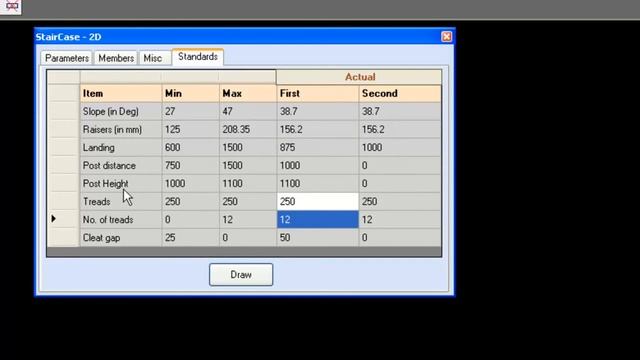The image size is (640, 360).
Task: Click No. of treads Second value 12
Action: pyautogui.click(x=400, y=220)
